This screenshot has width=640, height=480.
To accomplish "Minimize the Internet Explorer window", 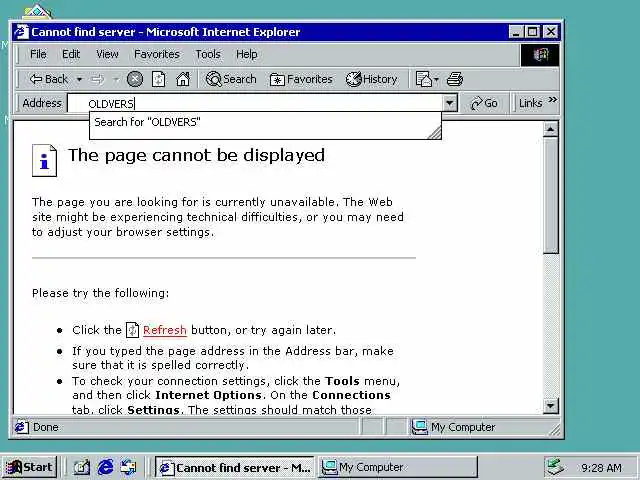I will pos(516,31).
